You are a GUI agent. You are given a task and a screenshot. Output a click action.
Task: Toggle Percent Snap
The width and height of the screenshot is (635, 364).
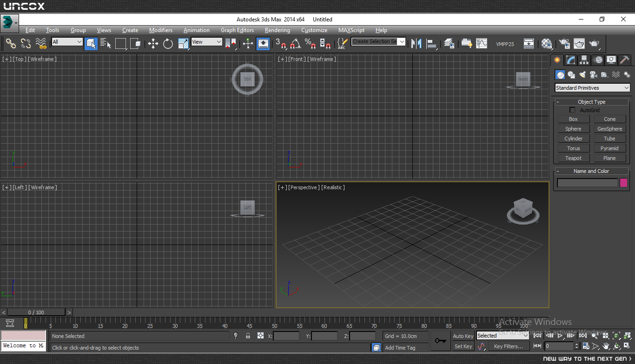[x=310, y=43]
